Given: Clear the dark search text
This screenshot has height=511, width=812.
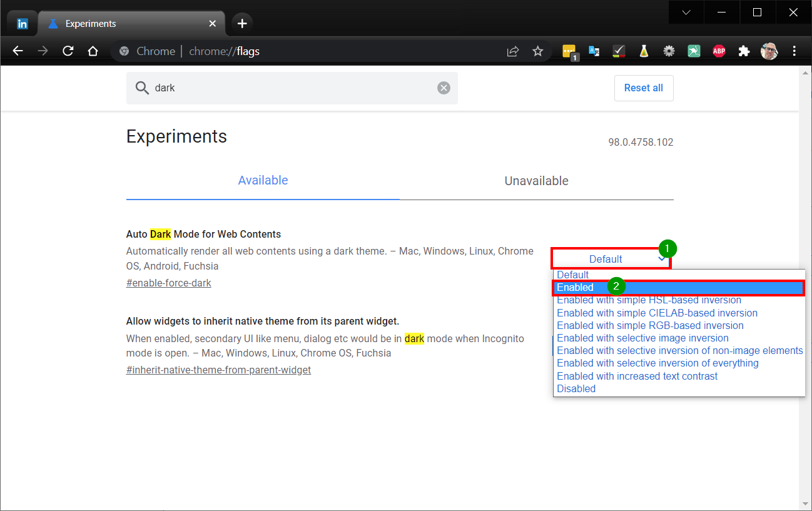Looking at the screenshot, I should pos(444,88).
